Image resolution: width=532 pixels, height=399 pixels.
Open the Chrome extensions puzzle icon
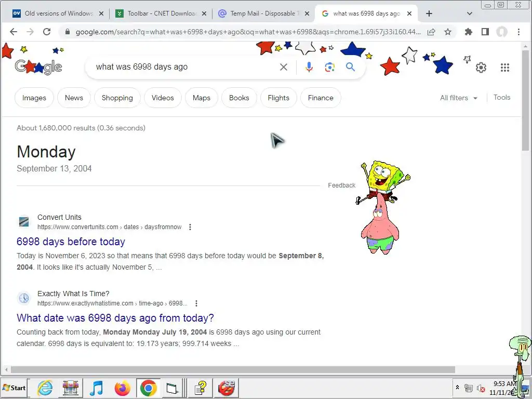[469, 32]
